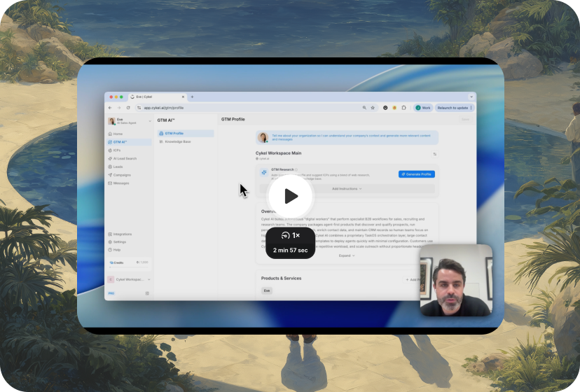Select GTM AI in the sidebar
Viewport: 580px width, 392px height.
pyautogui.click(x=129, y=142)
